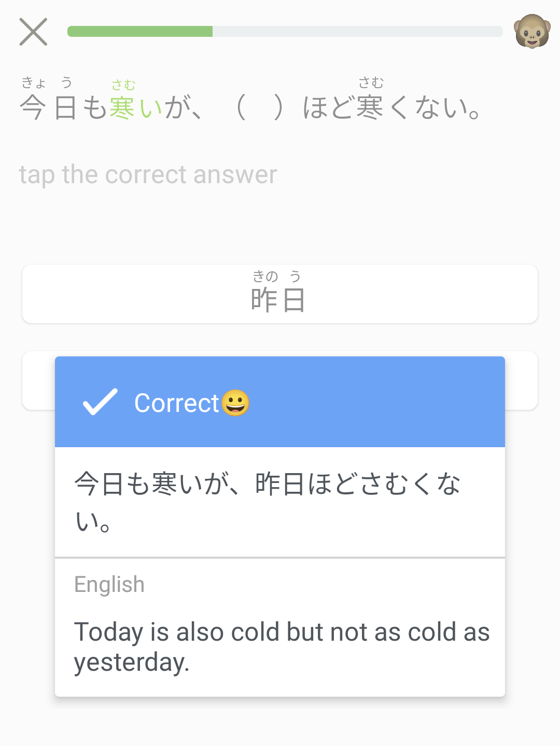Click the "English" section label
Viewport: 560px width, 746px height.
coord(109,585)
